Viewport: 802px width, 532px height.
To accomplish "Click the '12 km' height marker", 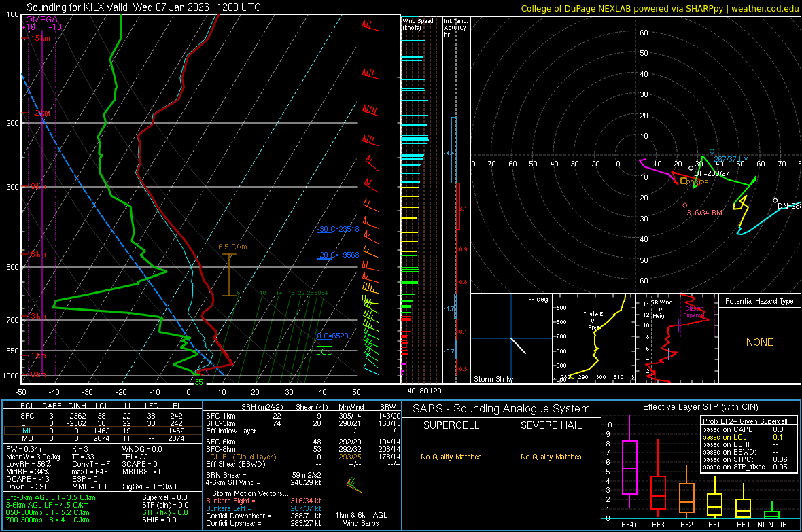I will click(x=40, y=113).
